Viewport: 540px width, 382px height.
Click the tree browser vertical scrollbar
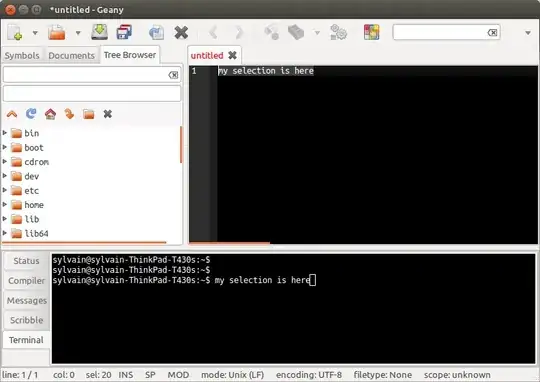tap(181, 145)
